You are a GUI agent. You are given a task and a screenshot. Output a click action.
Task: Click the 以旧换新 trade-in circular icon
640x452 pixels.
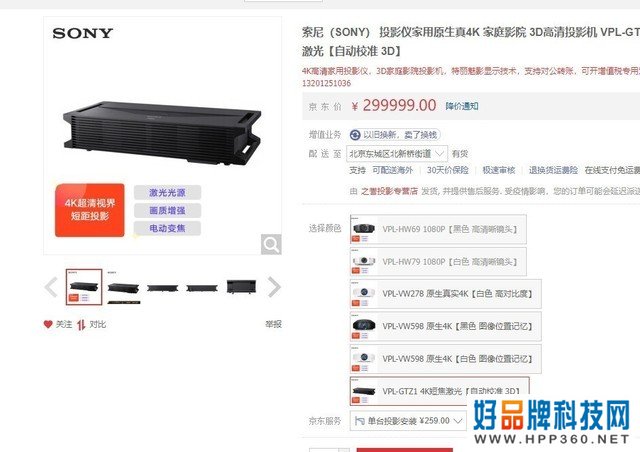[355, 135]
